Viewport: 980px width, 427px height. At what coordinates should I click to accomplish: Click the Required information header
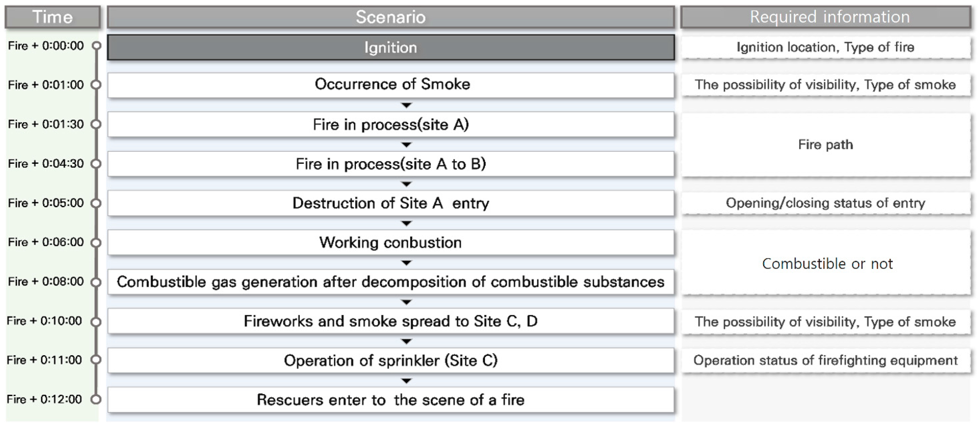click(826, 17)
